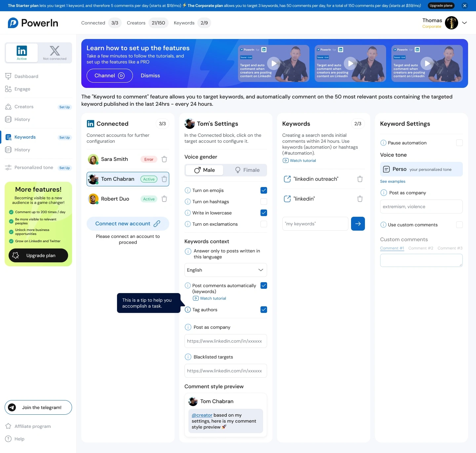Delete the Robert Duo account
476x453 pixels.
[x=164, y=199]
